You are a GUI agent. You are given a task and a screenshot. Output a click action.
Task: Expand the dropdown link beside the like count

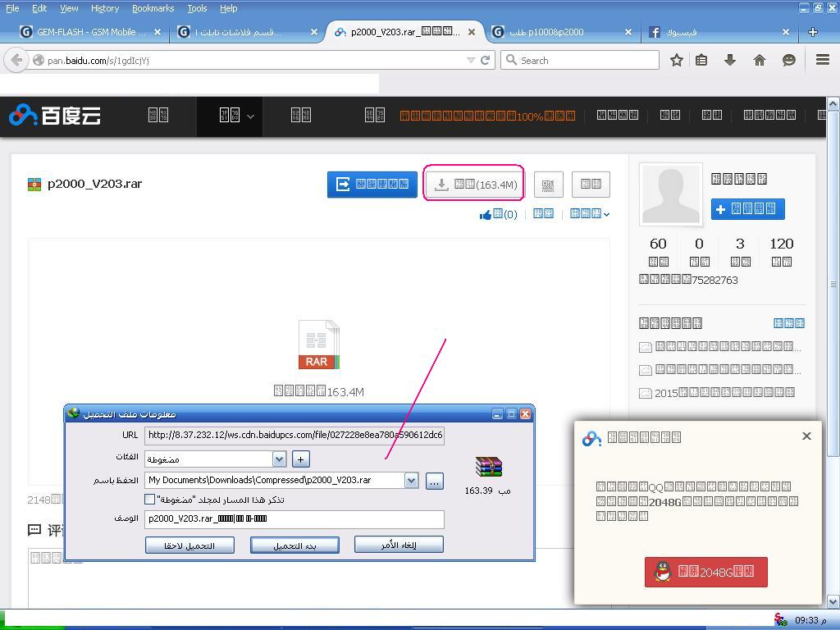[589, 214]
